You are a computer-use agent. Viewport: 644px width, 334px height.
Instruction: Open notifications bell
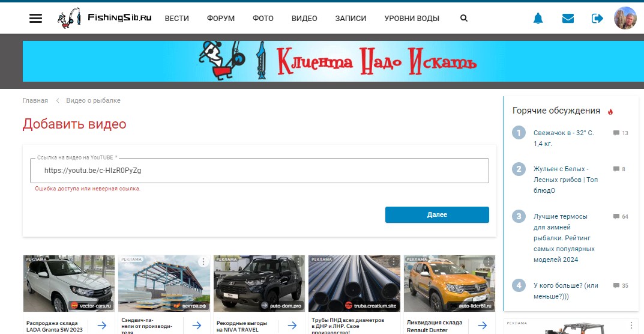tap(538, 19)
